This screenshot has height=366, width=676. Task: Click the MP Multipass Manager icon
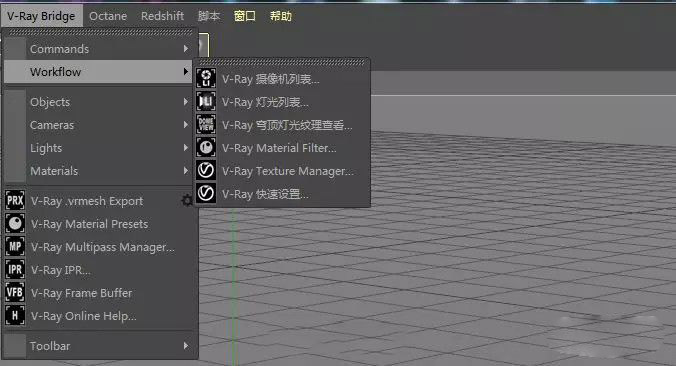(x=15, y=247)
